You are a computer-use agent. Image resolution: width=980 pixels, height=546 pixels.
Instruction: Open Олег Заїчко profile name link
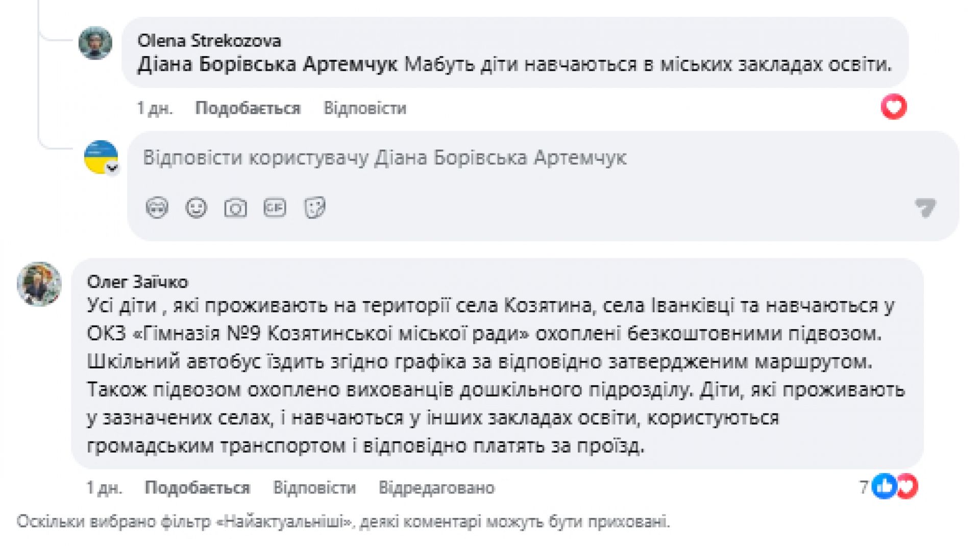click(x=137, y=281)
